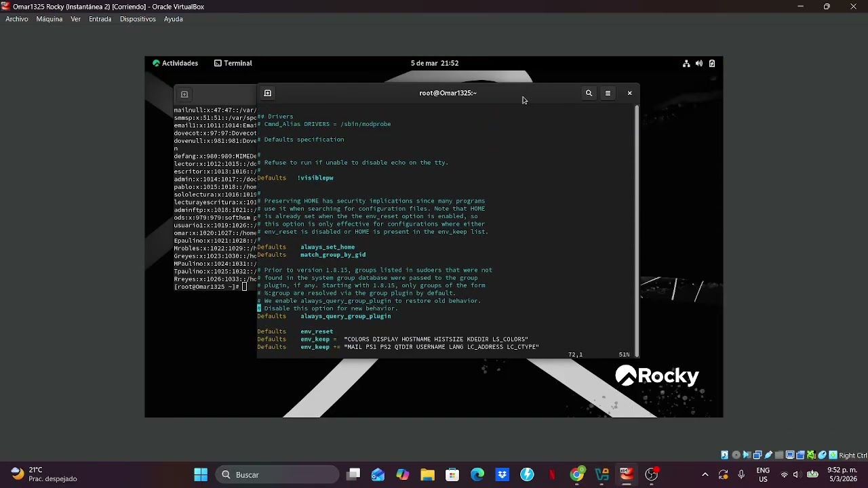Image resolution: width=868 pixels, height=488 pixels.
Task: Open Wi-Fi network tray icon
Action: pyautogui.click(x=785, y=474)
